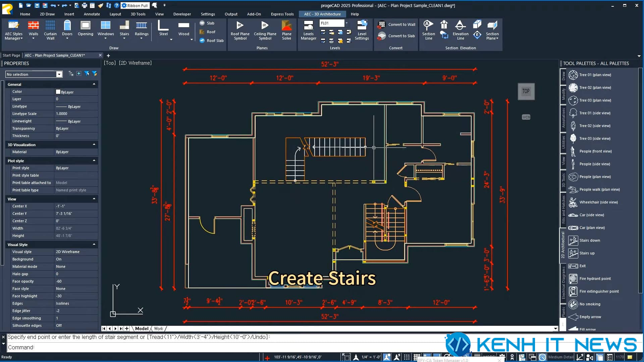
Task: Select the Windows tool
Action: click(106, 30)
